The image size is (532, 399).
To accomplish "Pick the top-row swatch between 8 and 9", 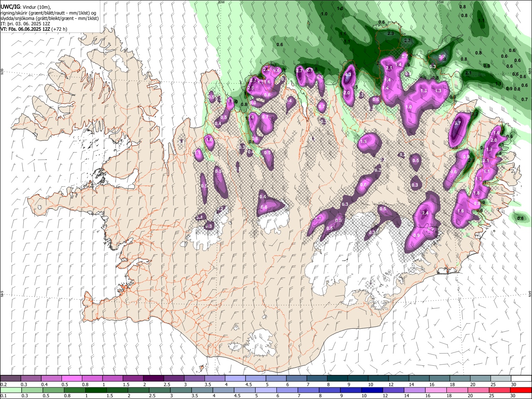I will 337,379.
